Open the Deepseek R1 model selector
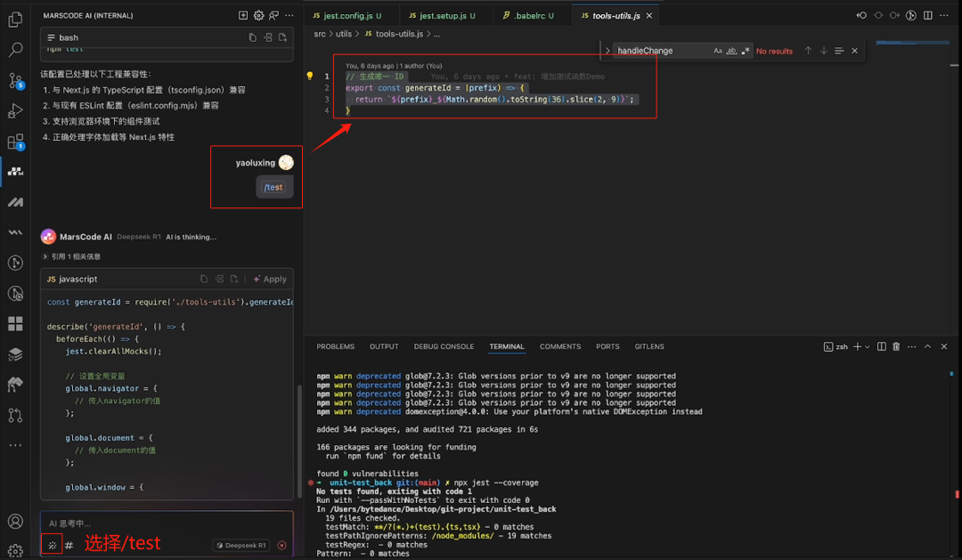This screenshot has height=560, width=962. pyautogui.click(x=240, y=545)
